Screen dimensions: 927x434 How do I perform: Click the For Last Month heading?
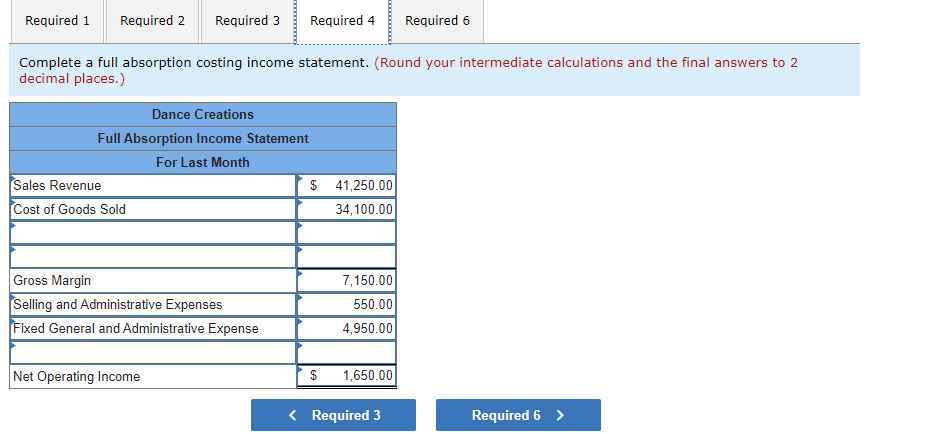coord(203,162)
